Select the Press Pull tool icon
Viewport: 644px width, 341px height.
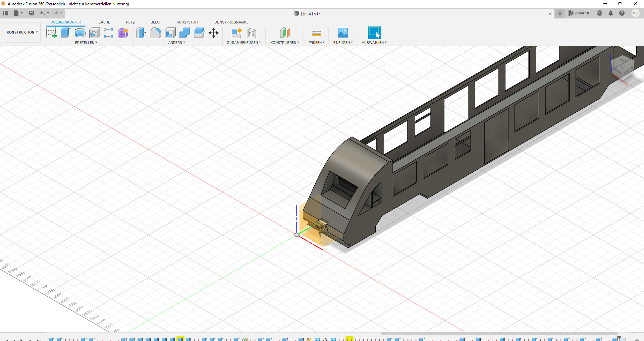coord(141,33)
